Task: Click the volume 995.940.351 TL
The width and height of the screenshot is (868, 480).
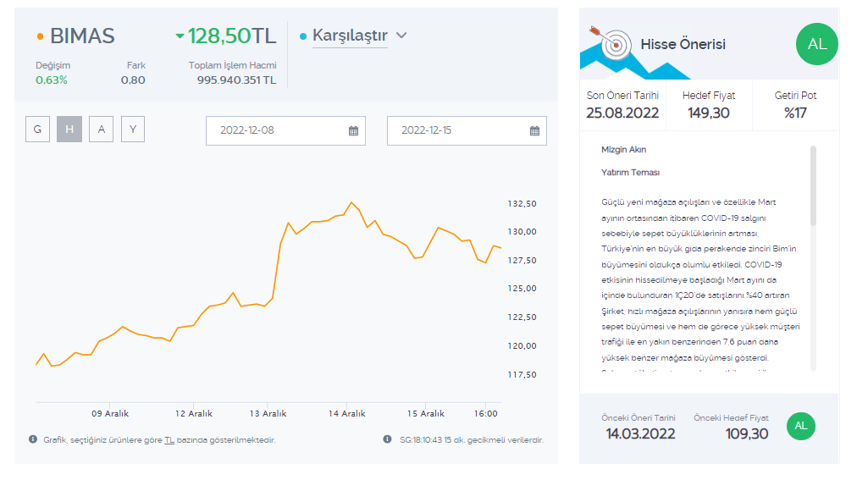Action: [x=236, y=80]
